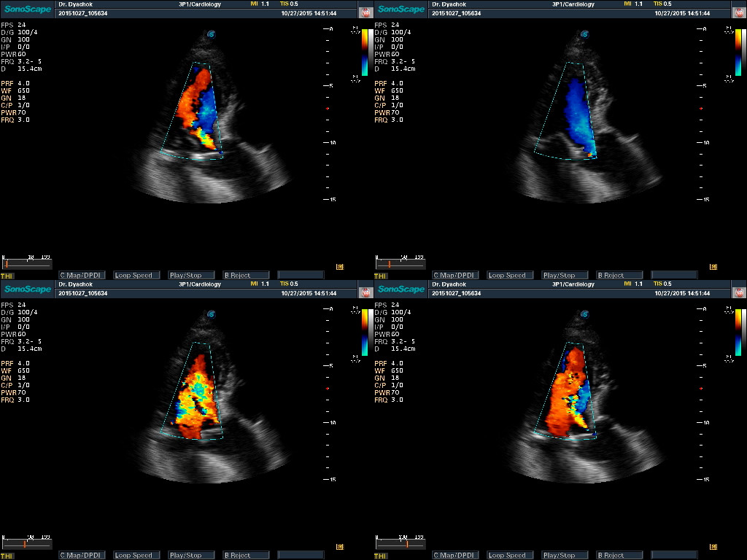Click the heart icon in the top-right panel
747x560 pixels.
pyautogui.click(x=738, y=12)
